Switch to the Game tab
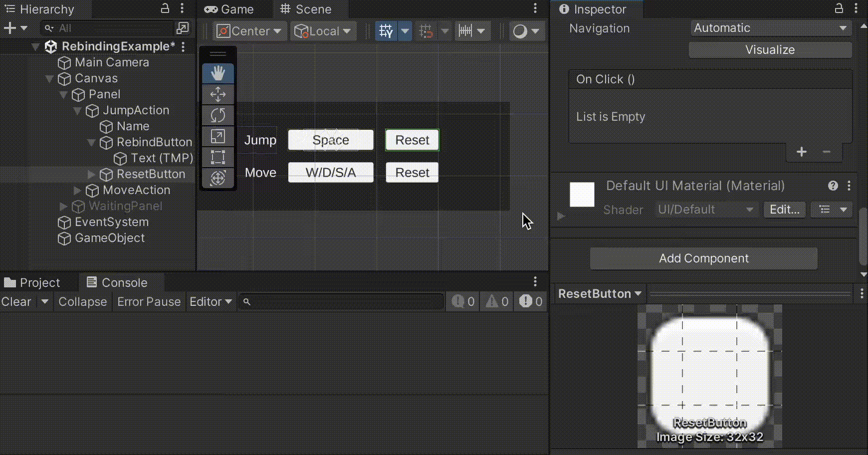This screenshot has height=455, width=868. [229, 9]
